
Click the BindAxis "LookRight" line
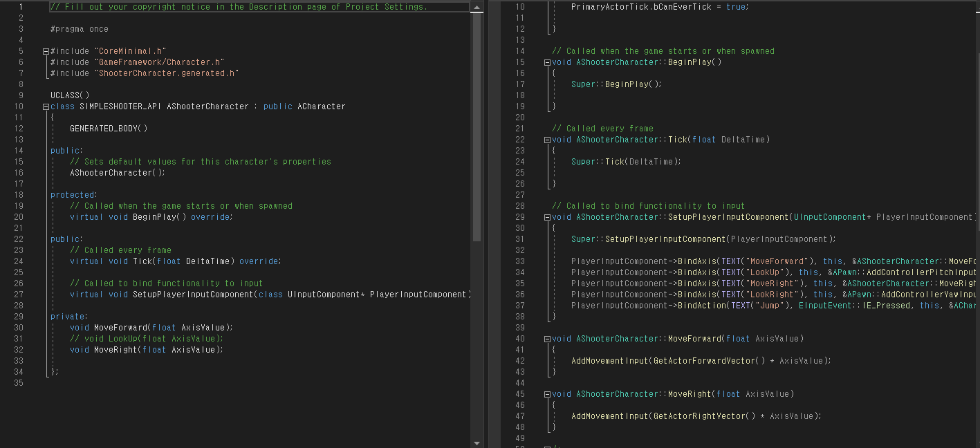(775, 295)
